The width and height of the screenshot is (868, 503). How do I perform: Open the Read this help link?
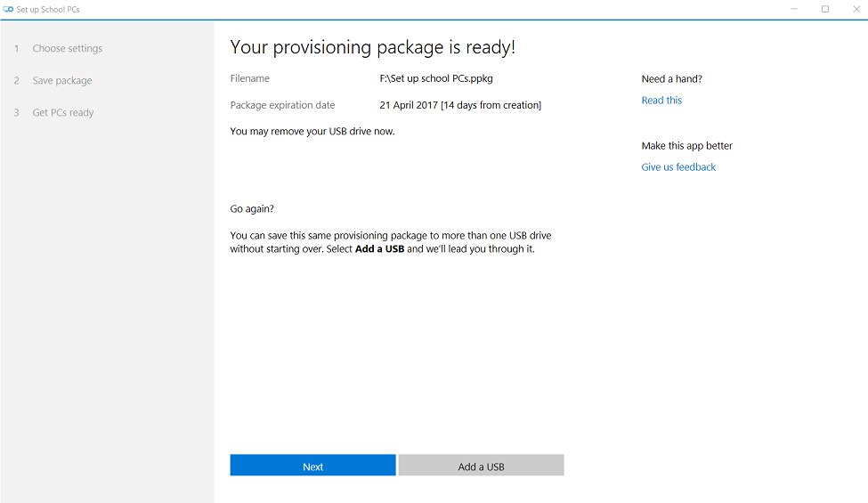tap(661, 101)
